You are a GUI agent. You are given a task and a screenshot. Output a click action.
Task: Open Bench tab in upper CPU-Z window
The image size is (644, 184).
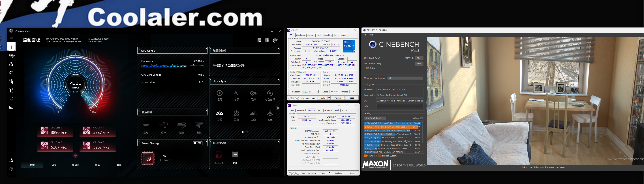[x=336, y=35]
